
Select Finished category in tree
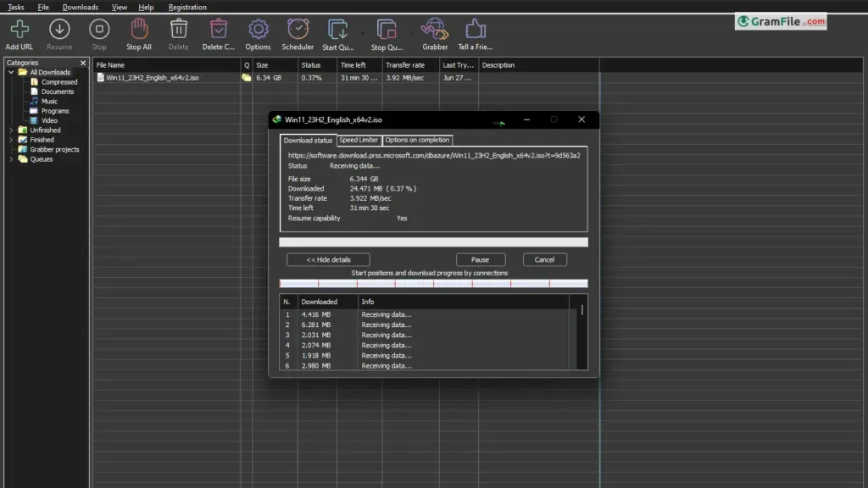coord(42,140)
